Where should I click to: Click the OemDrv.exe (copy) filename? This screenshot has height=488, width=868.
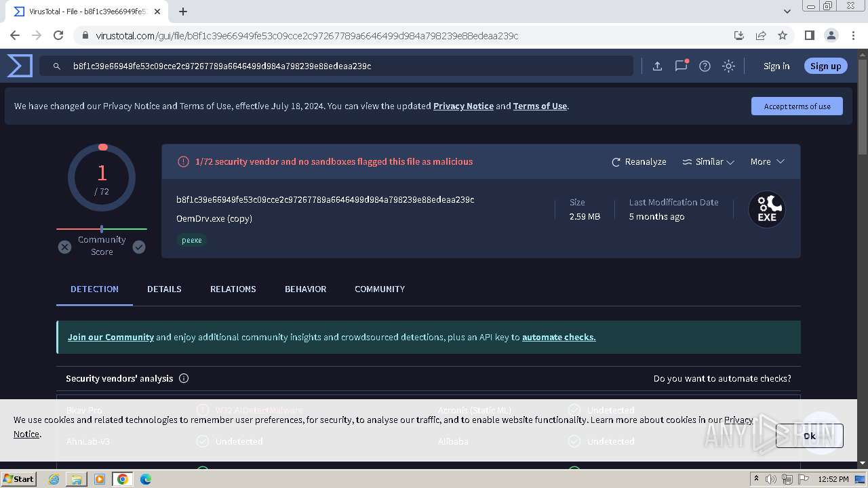pos(214,218)
